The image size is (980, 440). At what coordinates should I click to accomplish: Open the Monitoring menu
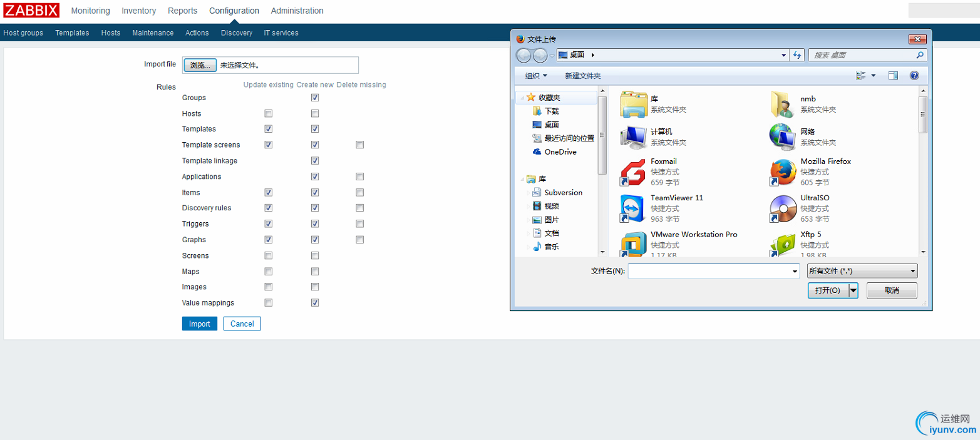90,11
